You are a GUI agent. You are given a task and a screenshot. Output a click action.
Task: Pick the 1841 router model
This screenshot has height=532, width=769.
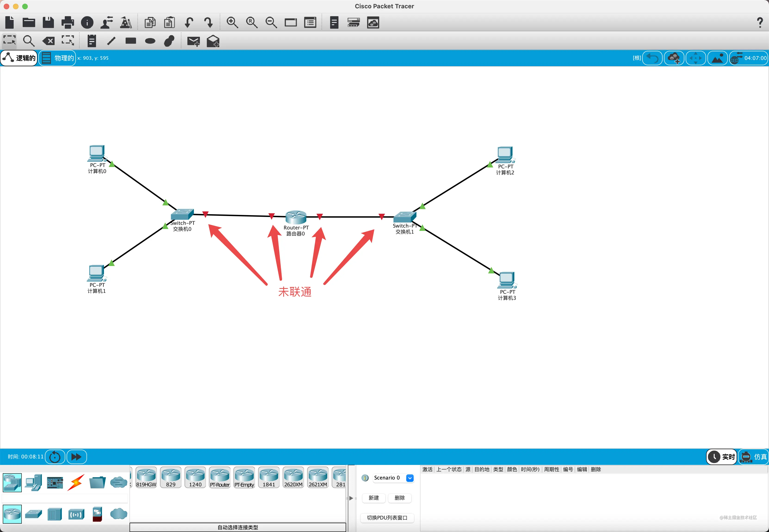click(269, 477)
